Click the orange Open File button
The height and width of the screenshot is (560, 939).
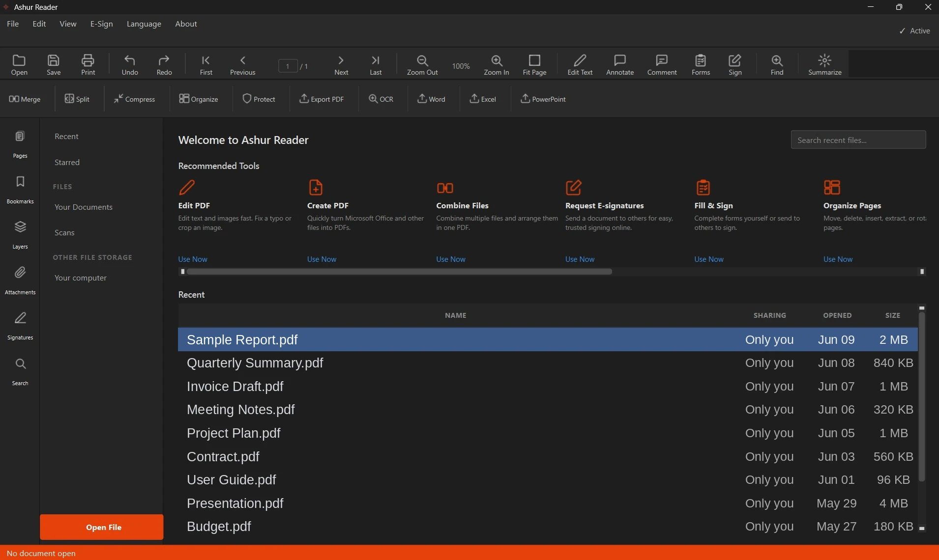pyautogui.click(x=102, y=527)
